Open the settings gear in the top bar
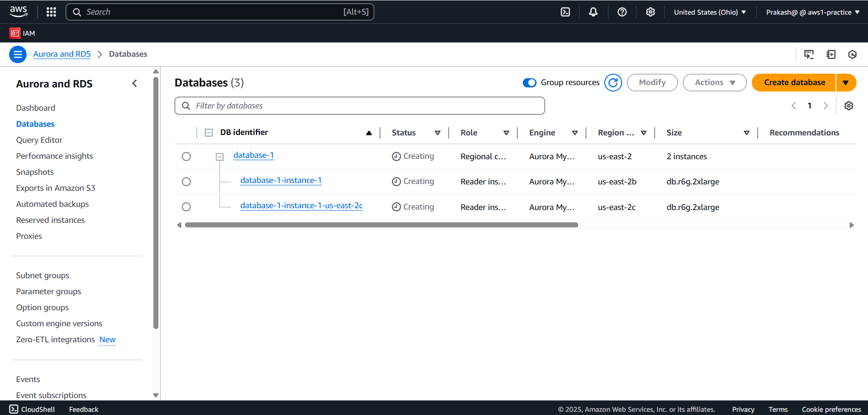Image resolution: width=868 pixels, height=415 pixels. pos(650,12)
